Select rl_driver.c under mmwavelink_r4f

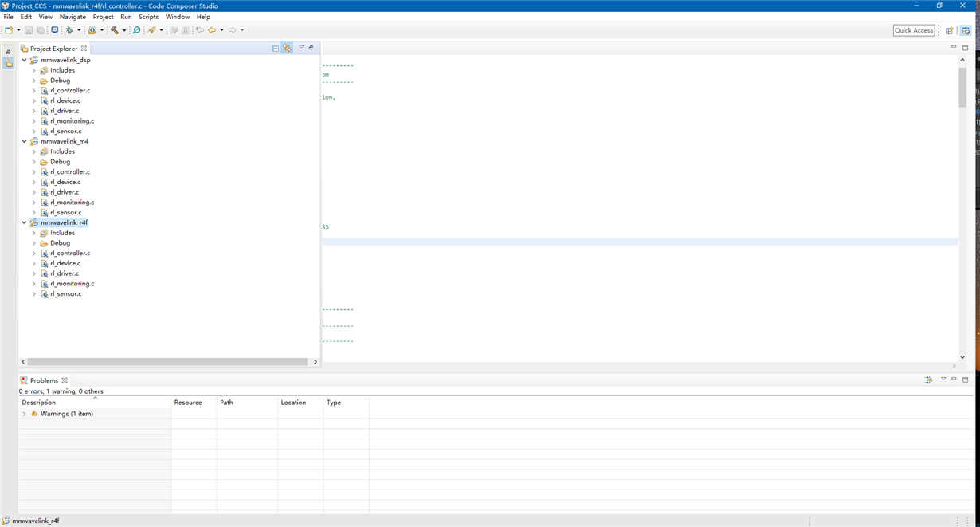(x=65, y=273)
